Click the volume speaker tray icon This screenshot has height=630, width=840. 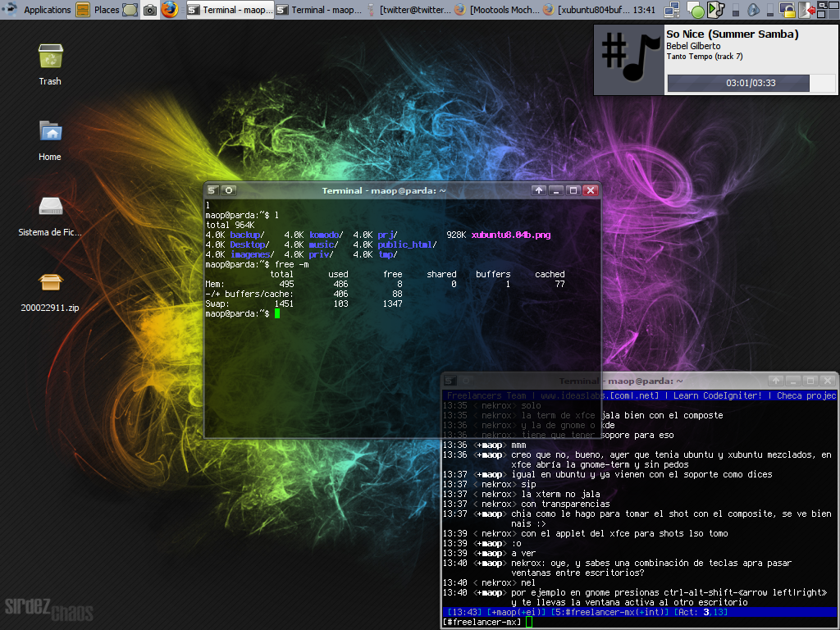(x=753, y=10)
